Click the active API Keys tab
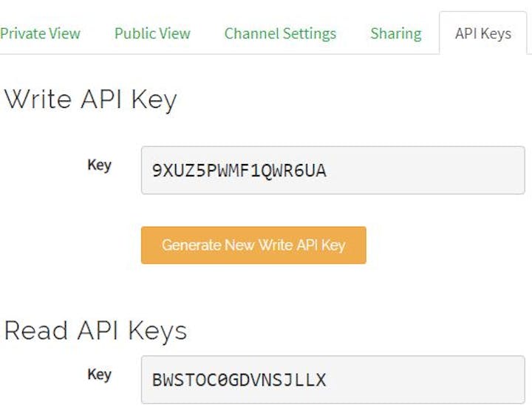This screenshot has width=532, height=410. click(483, 33)
